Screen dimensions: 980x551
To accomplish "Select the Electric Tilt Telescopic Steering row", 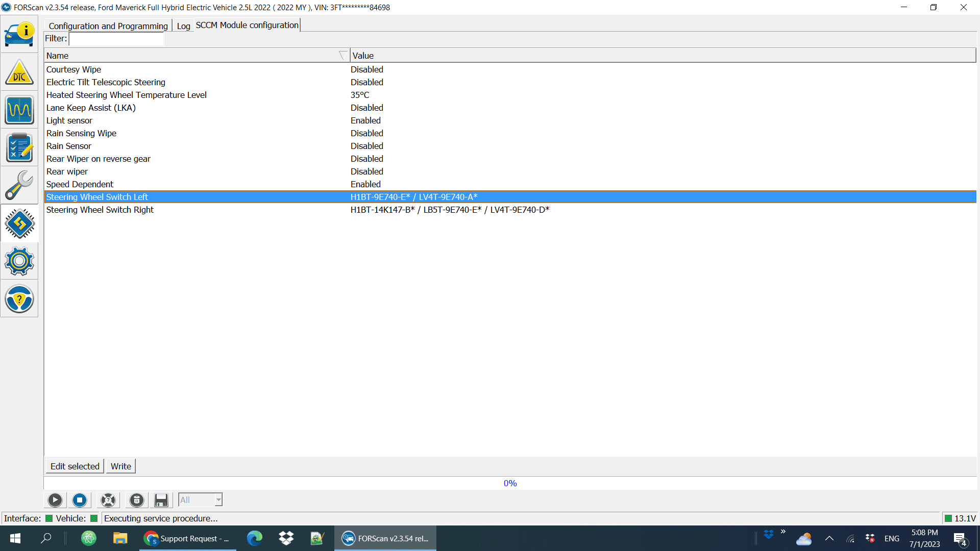I will [x=510, y=82].
